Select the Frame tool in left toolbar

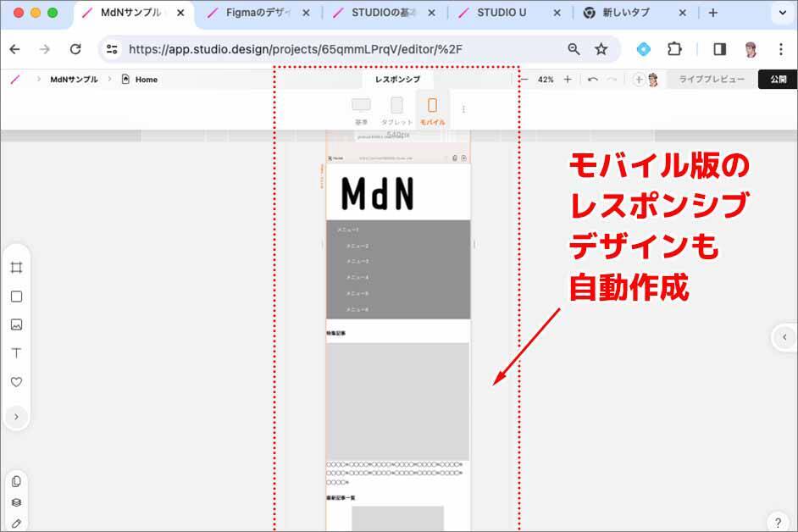(16, 268)
